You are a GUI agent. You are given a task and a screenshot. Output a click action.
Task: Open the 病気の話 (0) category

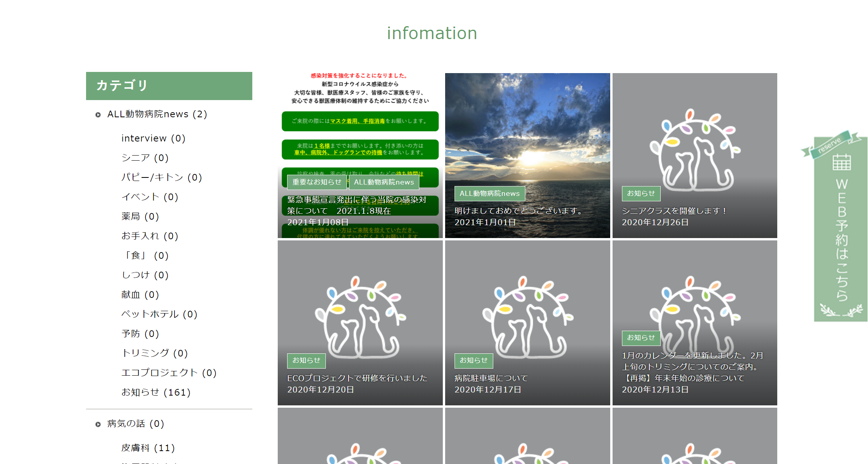coord(136,424)
